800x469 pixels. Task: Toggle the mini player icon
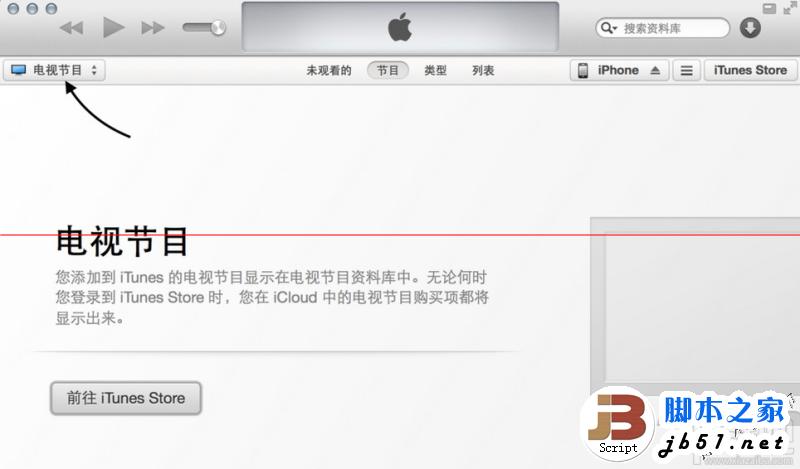[769, 8]
